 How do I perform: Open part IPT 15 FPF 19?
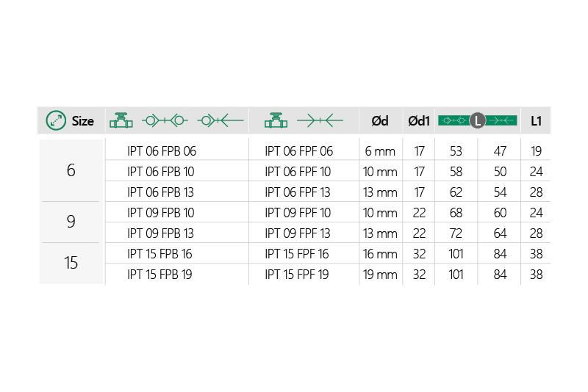pos(297,275)
